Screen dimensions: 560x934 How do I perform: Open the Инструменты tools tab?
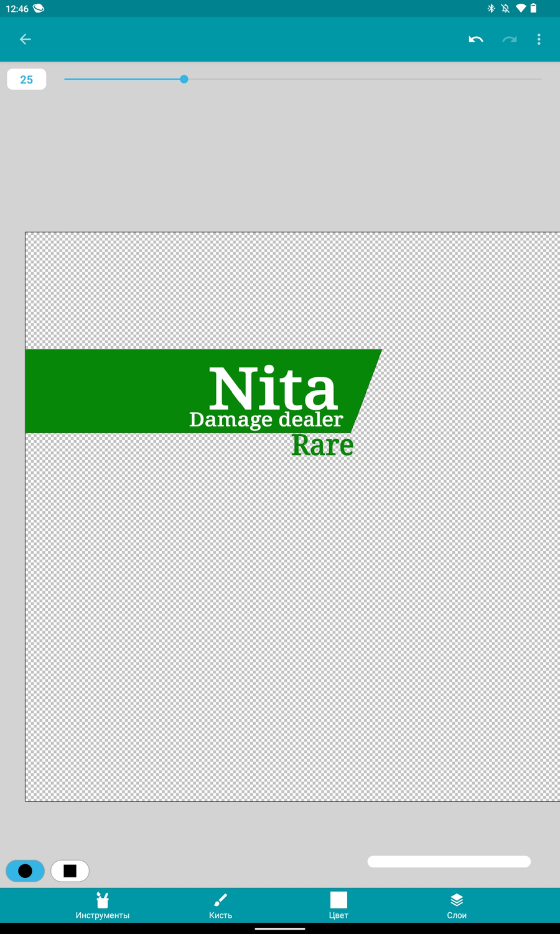[x=103, y=905]
